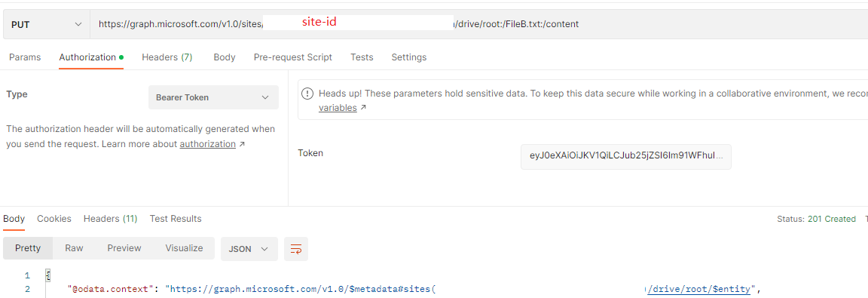This screenshot has width=868, height=298.
Task: Click the Token value field
Action: tap(626, 157)
